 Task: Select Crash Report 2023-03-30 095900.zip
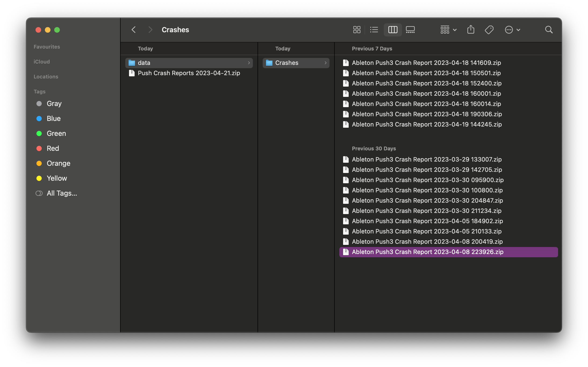tap(427, 180)
